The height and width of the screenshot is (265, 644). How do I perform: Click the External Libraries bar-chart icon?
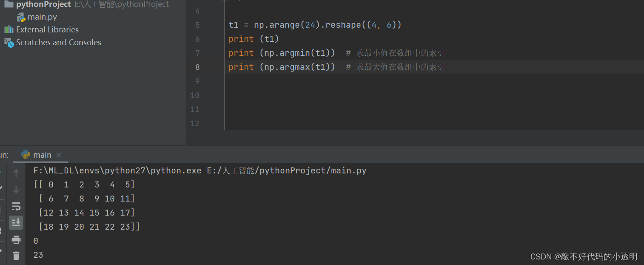(9, 29)
